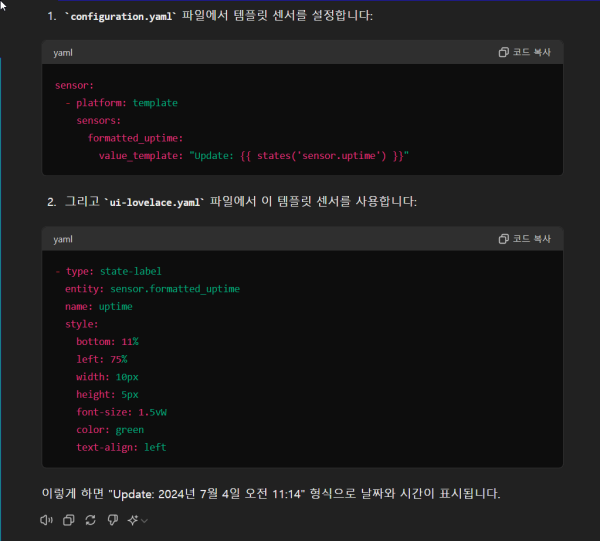The width and height of the screenshot is (600, 541).
Task: Click the 'font-size: 1.5vw' code line
Action: [x=122, y=412]
